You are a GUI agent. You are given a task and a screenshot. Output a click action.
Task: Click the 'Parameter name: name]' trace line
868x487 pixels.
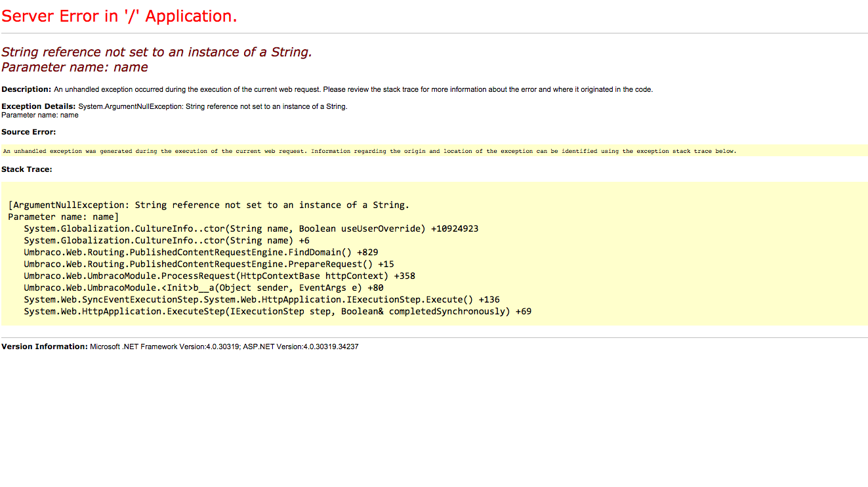64,217
